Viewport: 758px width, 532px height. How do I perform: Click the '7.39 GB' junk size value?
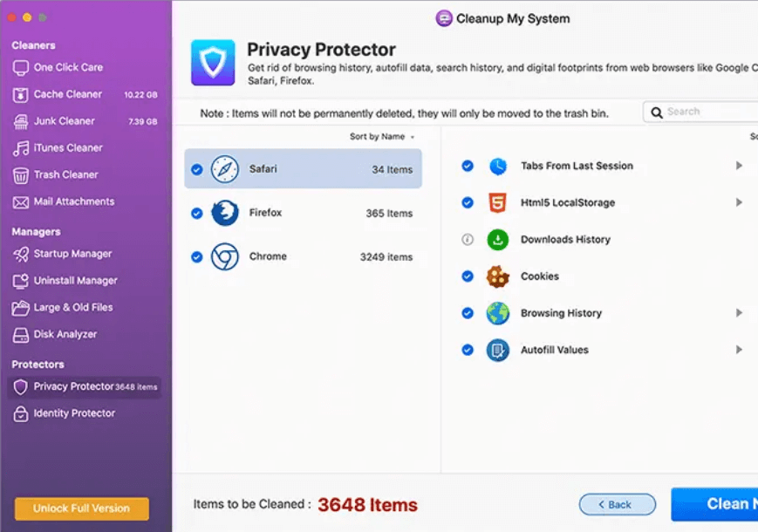coord(142,122)
